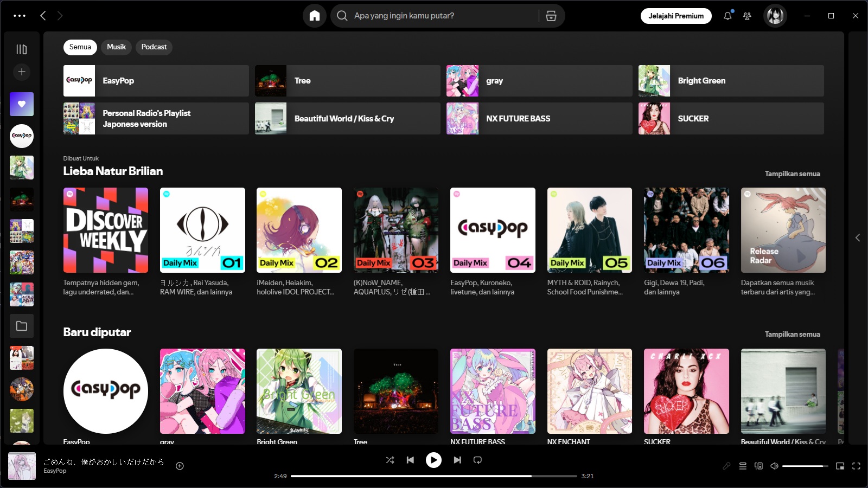Open the SUCKER album cover in Baru diputar
868x488 pixels.
[686, 391]
